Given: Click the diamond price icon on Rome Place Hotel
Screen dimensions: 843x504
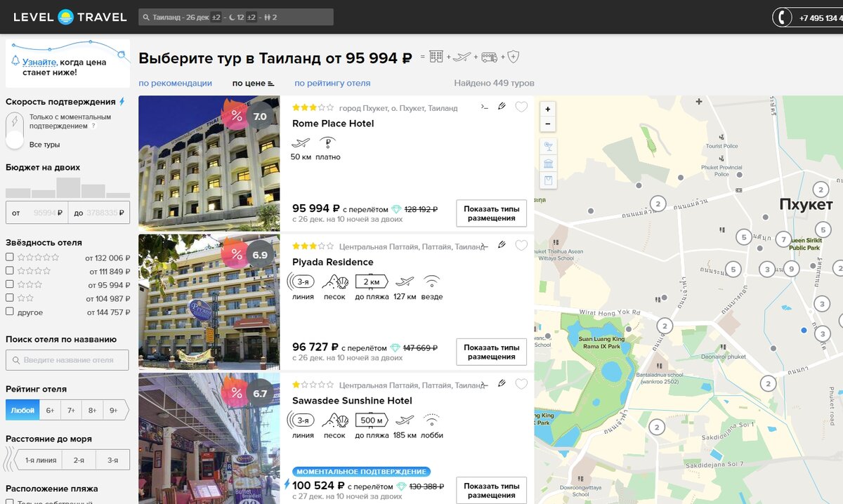Looking at the screenshot, I should (x=396, y=209).
